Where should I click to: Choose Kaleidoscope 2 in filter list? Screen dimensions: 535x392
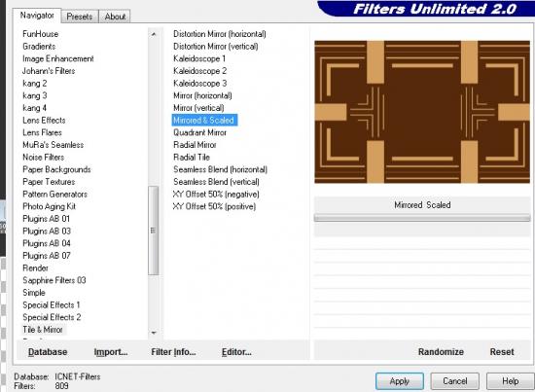coord(200,71)
